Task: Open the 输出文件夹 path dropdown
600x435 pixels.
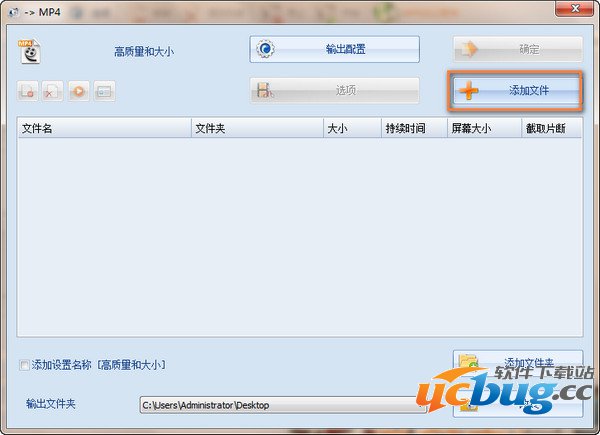Action: pyautogui.click(x=283, y=405)
